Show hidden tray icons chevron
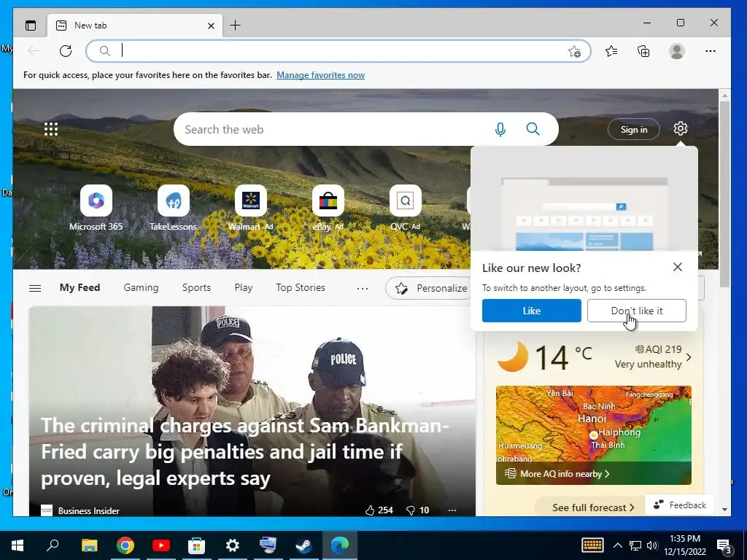 coord(617,545)
